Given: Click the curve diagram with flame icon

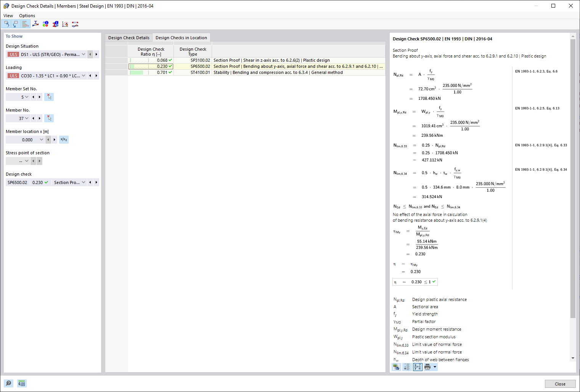Looking at the screenshot, I should (x=65, y=24).
